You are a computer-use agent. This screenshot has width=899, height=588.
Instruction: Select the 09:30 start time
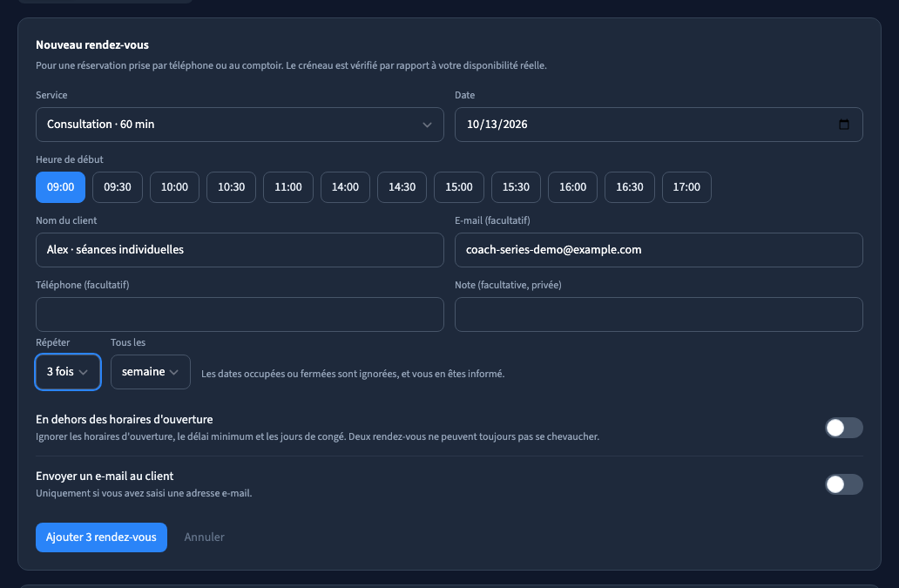pyautogui.click(x=118, y=187)
